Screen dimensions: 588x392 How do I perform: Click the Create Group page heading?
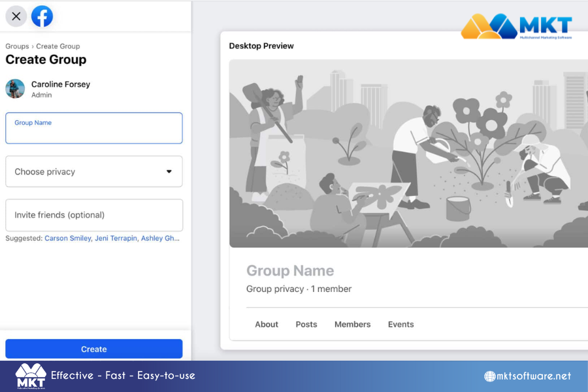(46, 59)
